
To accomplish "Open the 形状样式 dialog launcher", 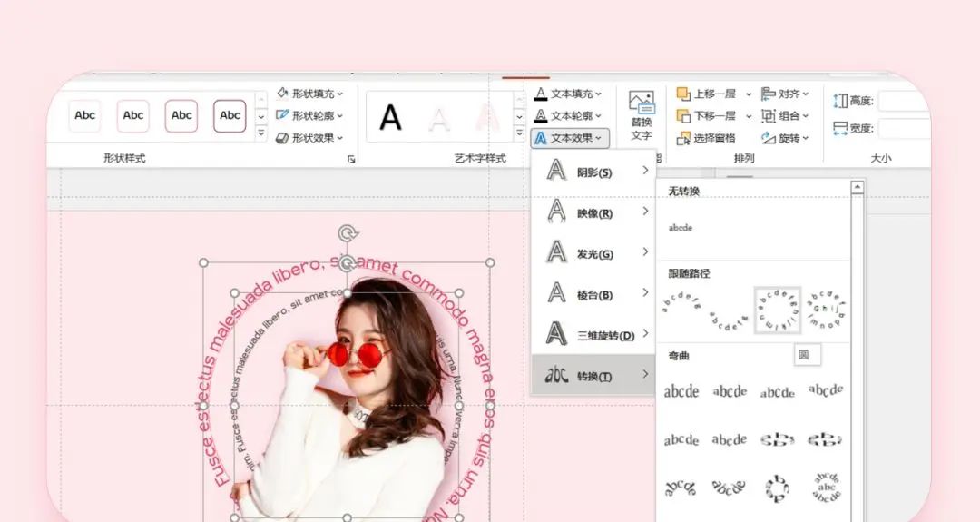I will click(351, 160).
